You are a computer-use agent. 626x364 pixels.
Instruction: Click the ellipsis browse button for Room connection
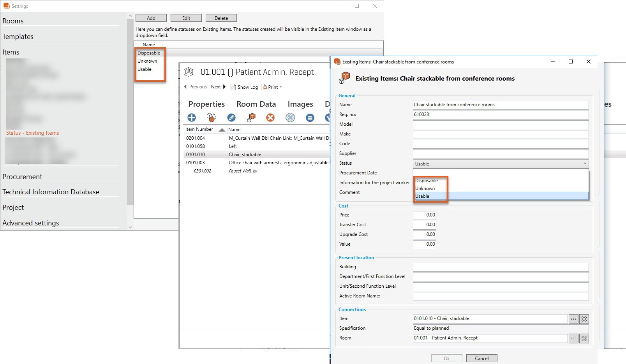coord(573,338)
